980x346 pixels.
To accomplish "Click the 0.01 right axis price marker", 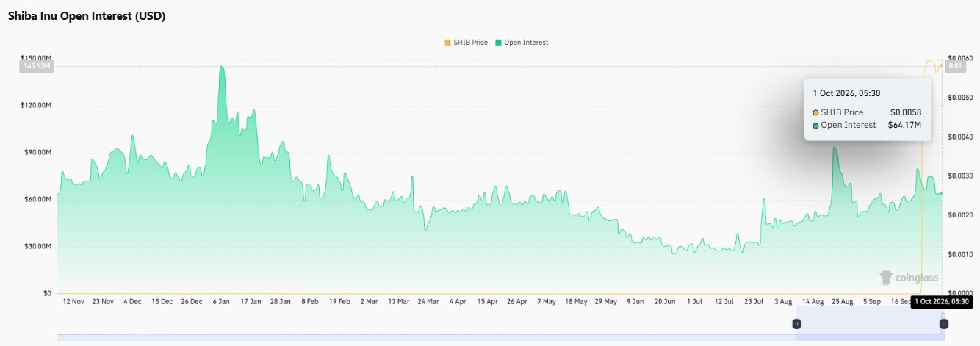I will [956, 66].
